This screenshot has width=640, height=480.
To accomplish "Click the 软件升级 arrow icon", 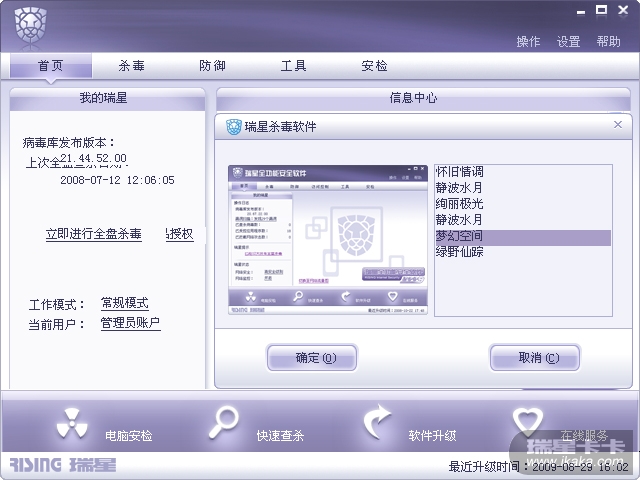I will 377,422.
